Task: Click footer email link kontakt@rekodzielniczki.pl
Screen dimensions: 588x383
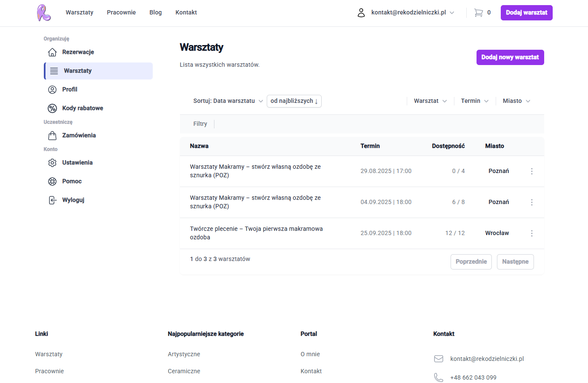Action: click(487, 359)
